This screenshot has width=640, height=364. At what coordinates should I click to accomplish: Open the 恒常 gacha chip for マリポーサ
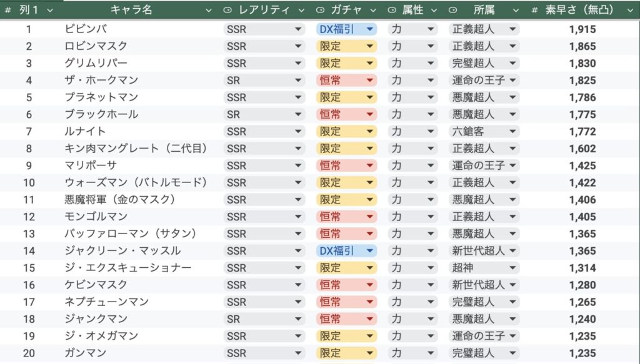point(370,166)
